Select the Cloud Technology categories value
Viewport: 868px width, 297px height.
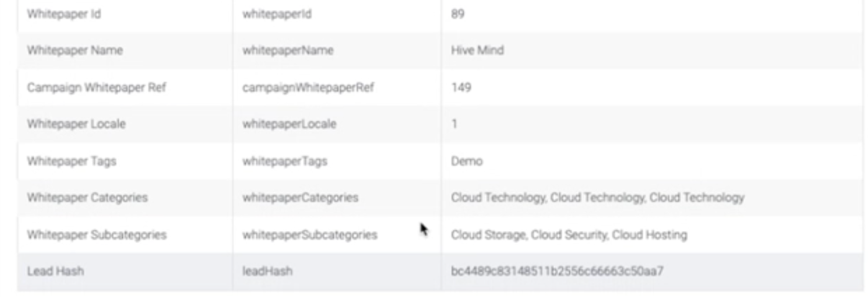click(597, 198)
